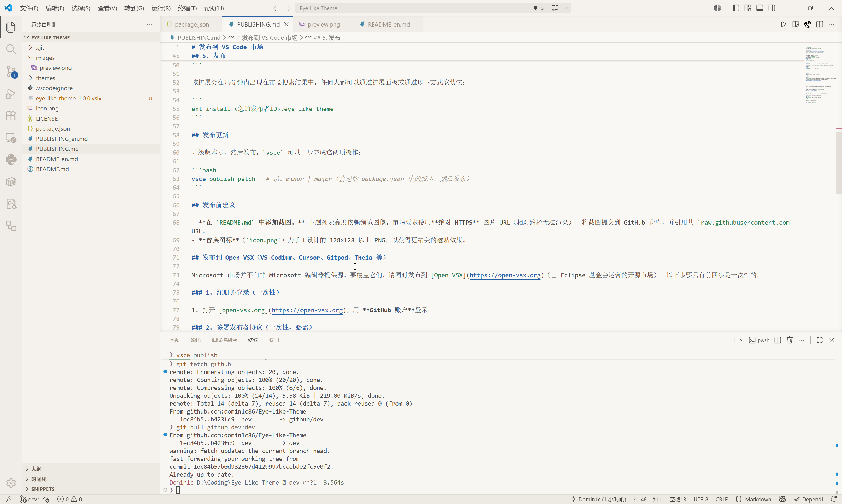Open the https://open-vsx.org link on line 73
The image size is (842, 504).
(505, 275)
